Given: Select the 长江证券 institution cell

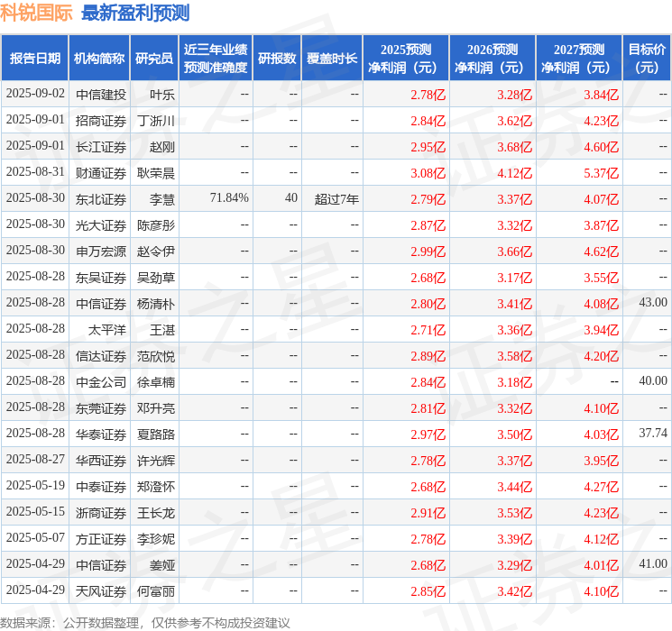Looking at the screenshot, I should (x=101, y=147).
